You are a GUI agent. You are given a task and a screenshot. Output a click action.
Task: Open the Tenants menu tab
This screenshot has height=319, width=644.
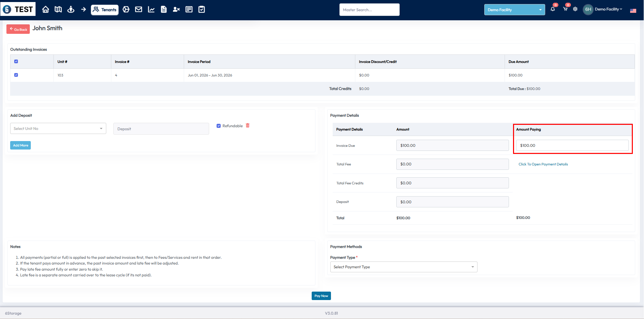pyautogui.click(x=105, y=10)
